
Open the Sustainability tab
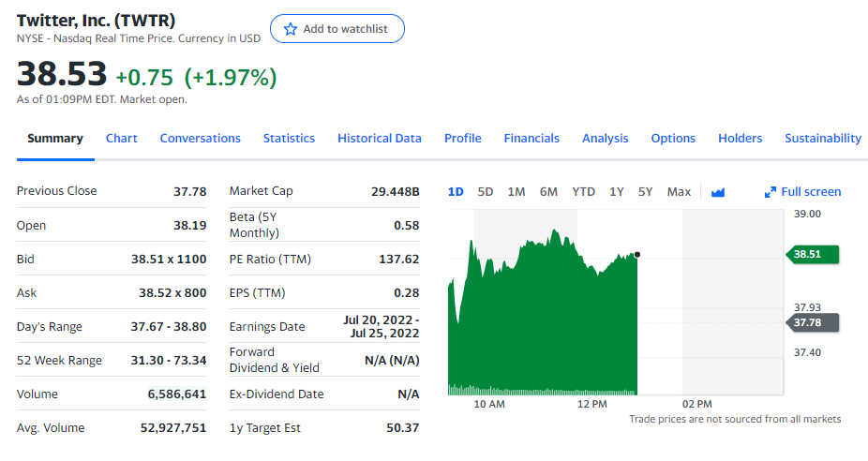point(822,139)
